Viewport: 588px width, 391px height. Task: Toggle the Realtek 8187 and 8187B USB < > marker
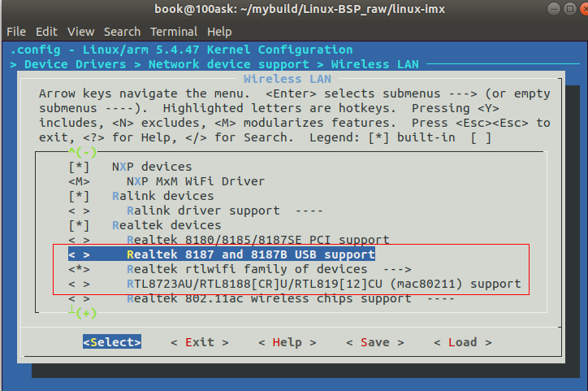coord(79,254)
